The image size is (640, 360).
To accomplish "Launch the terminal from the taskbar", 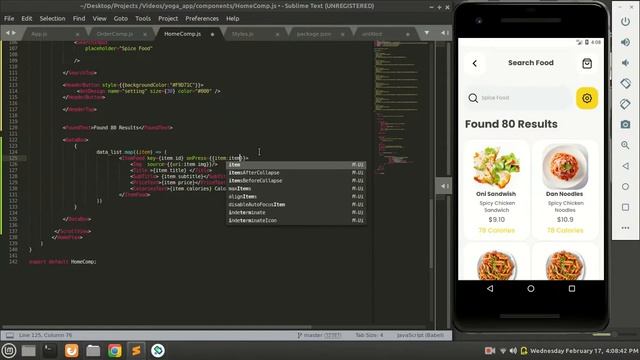I will coord(50,351).
